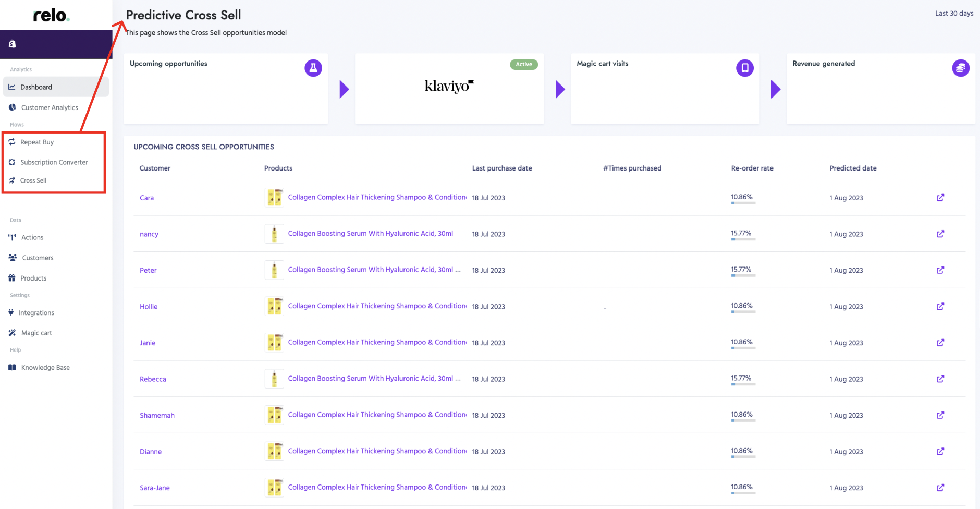
Task: Open customer Peter's profile link
Action: pos(148,270)
